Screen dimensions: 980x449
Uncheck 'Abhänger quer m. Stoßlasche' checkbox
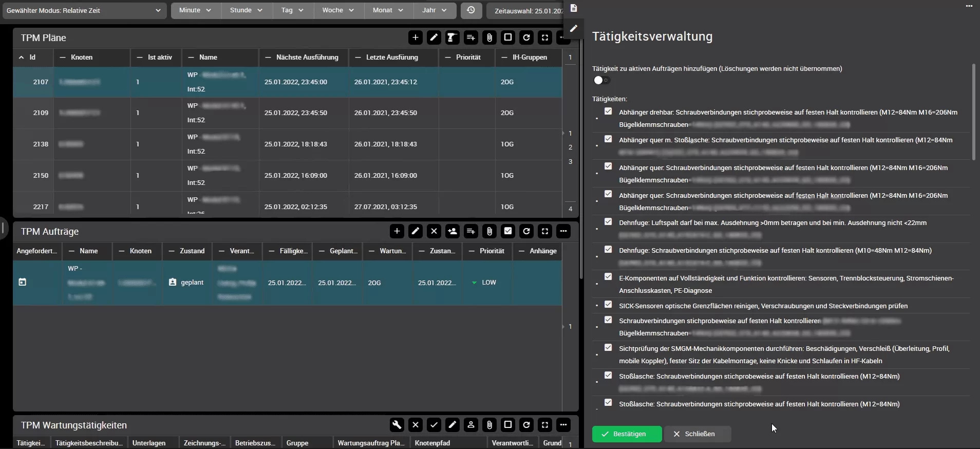click(608, 139)
